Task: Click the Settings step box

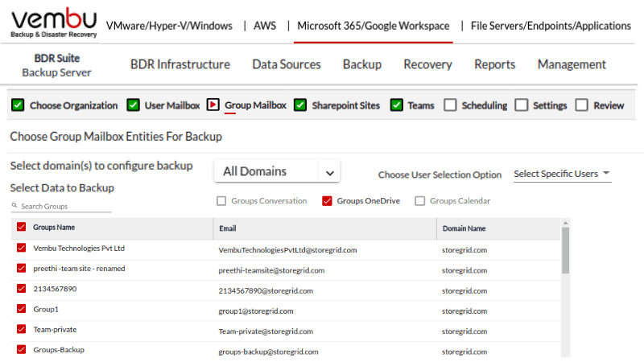Action: click(x=522, y=105)
